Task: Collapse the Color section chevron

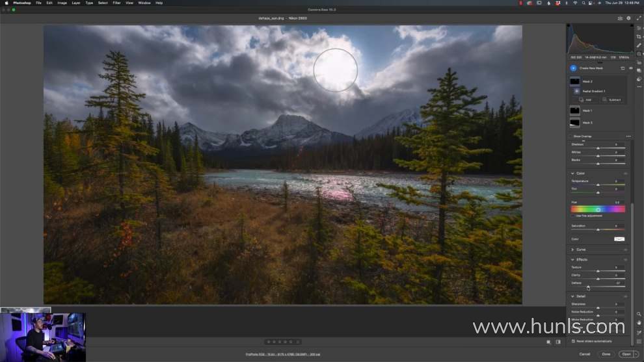Action: 572,174
